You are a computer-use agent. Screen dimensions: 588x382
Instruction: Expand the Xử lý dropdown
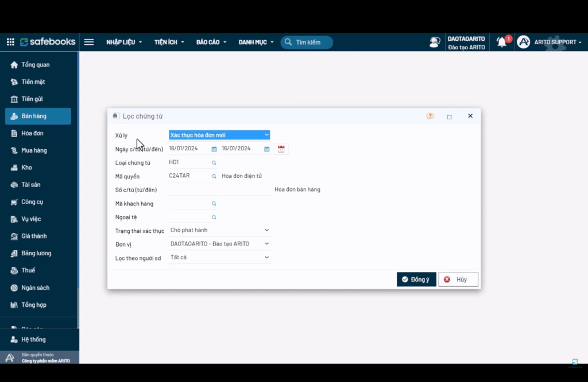219,135
